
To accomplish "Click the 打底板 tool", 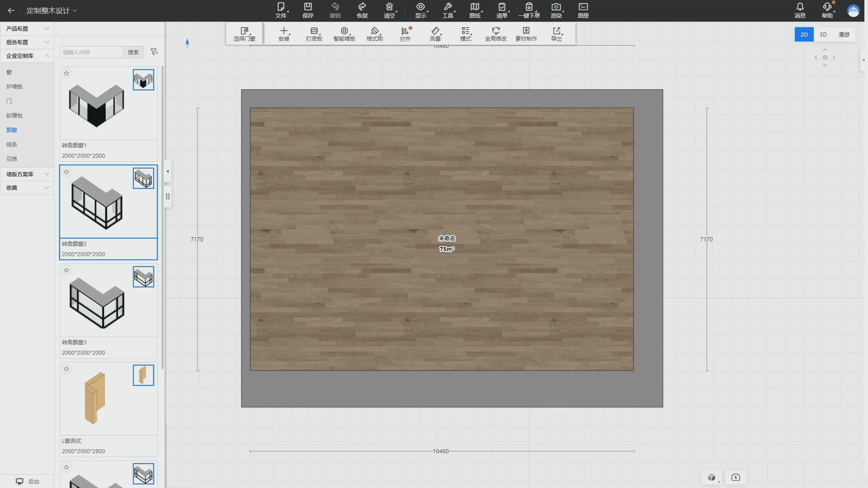I will (x=314, y=34).
